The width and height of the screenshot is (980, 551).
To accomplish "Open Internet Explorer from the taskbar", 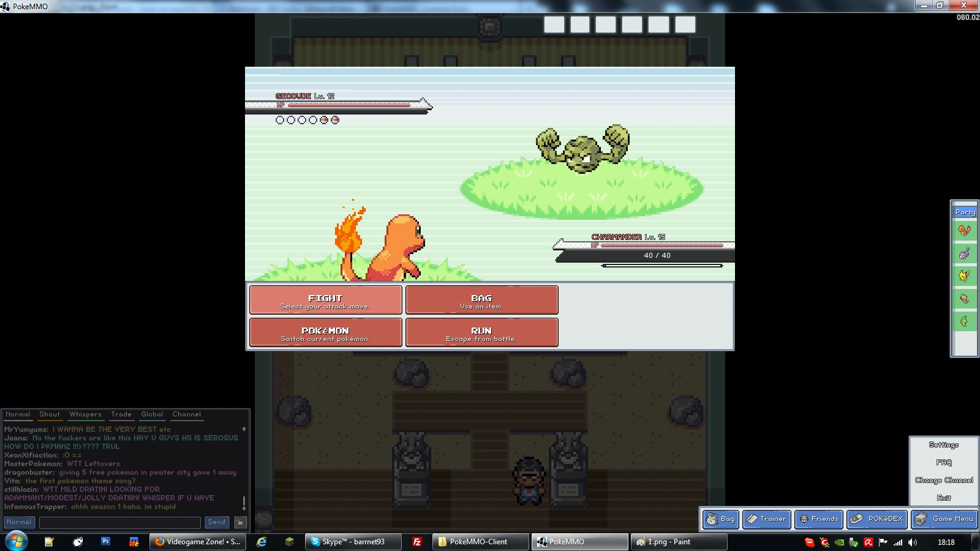I will pos(262,542).
